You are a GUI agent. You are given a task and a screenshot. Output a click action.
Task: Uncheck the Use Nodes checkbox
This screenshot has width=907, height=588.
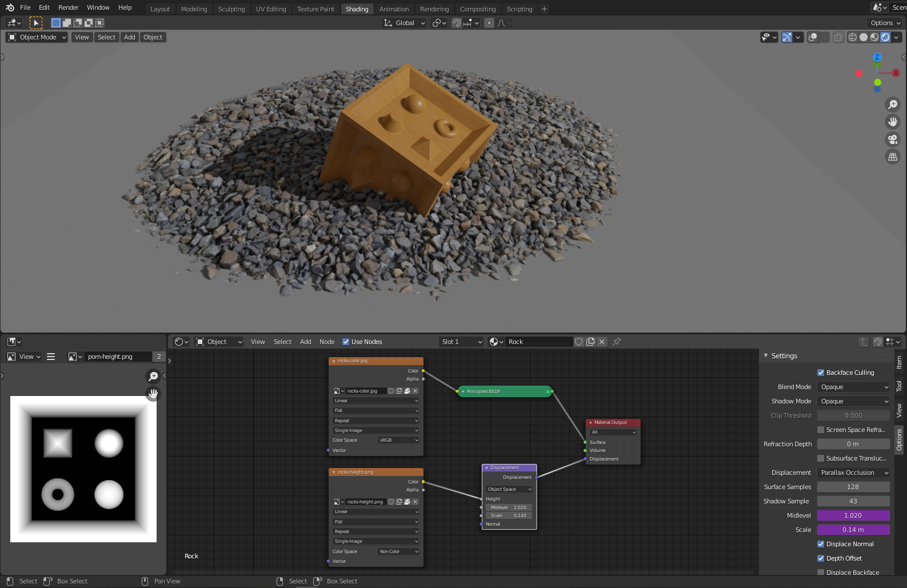pos(346,342)
